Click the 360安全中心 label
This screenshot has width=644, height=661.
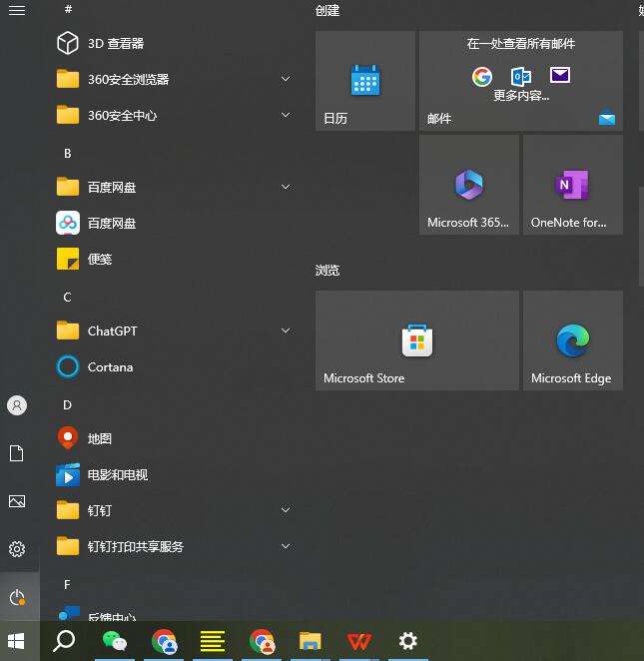tap(122, 115)
